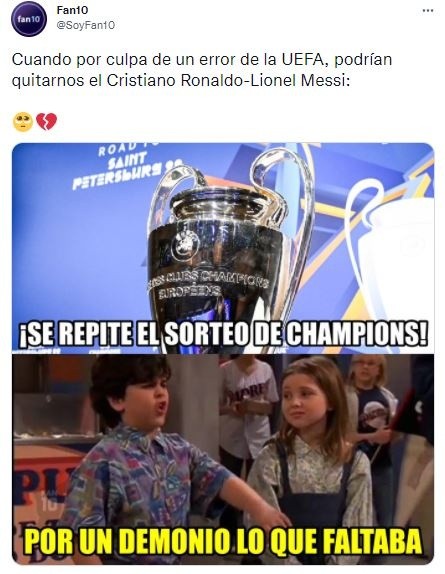The image size is (445, 574).
Task: Click the Fan10 display name
Action: point(72,10)
